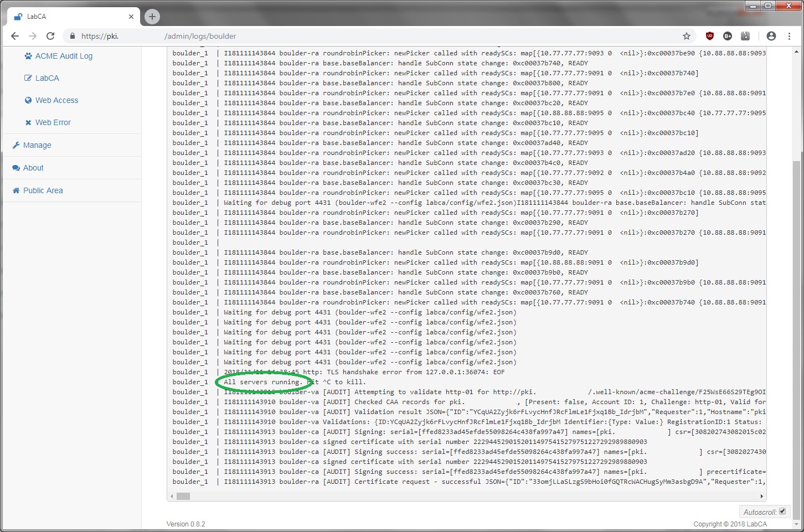Open the Chrome three-dot menu

point(790,35)
